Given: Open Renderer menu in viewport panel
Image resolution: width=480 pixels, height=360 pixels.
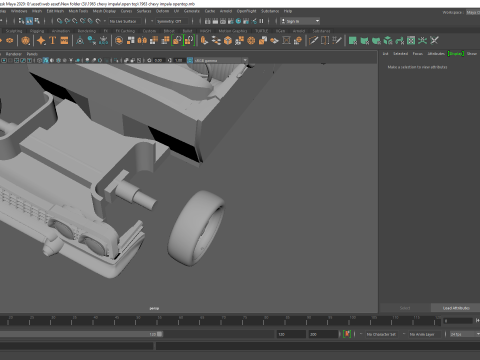Looking at the screenshot, I should 14,54.
